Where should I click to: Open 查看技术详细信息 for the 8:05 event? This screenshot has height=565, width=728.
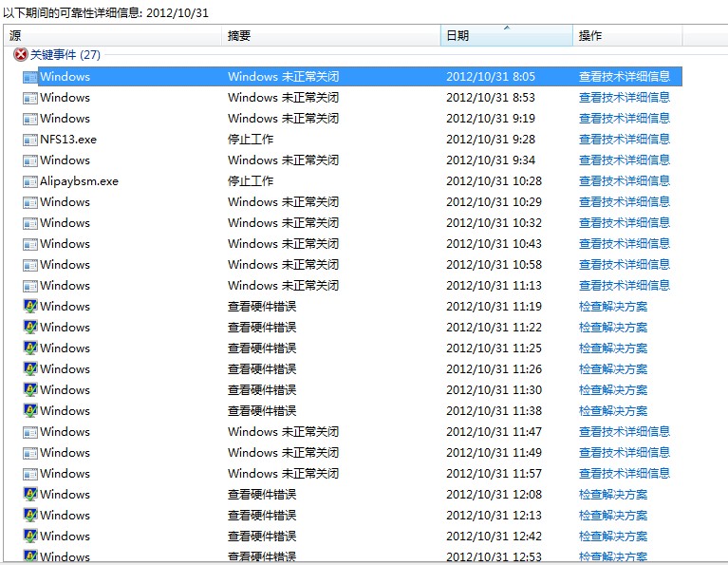[x=625, y=77]
